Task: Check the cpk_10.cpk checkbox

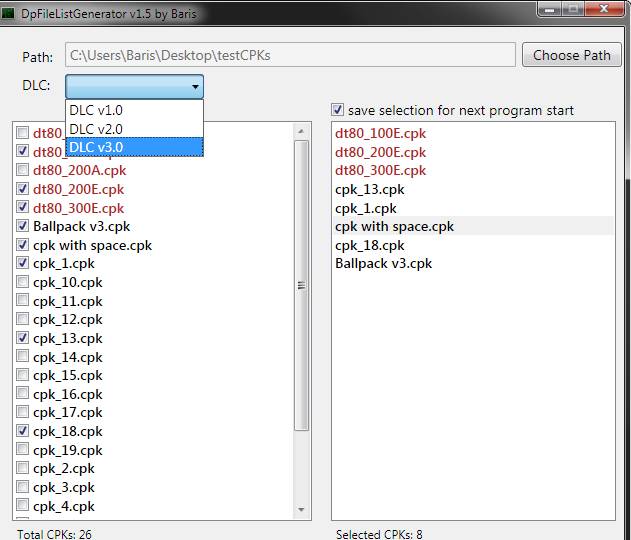Action: click(x=23, y=282)
